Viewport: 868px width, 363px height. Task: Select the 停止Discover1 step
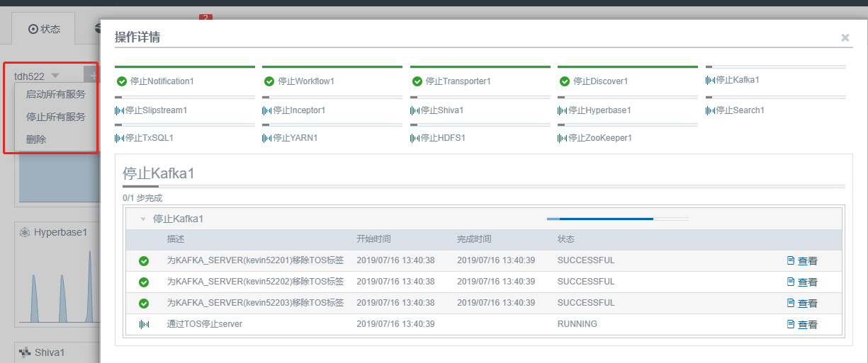(599, 81)
